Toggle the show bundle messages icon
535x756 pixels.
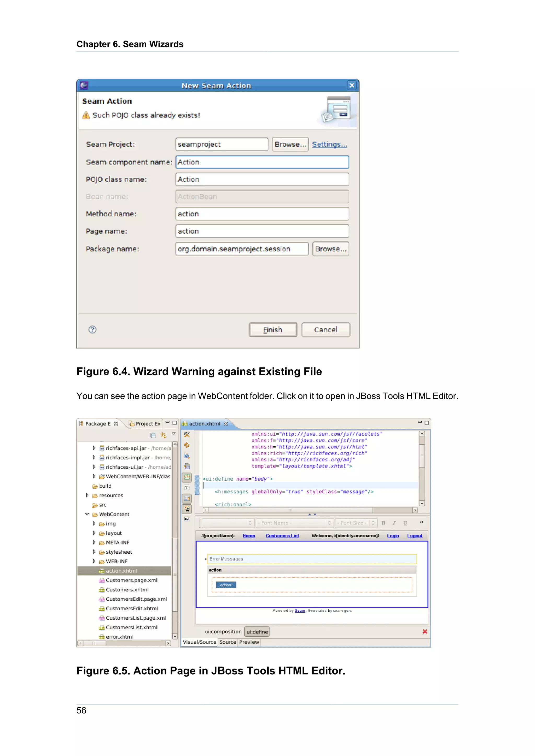coord(187,498)
